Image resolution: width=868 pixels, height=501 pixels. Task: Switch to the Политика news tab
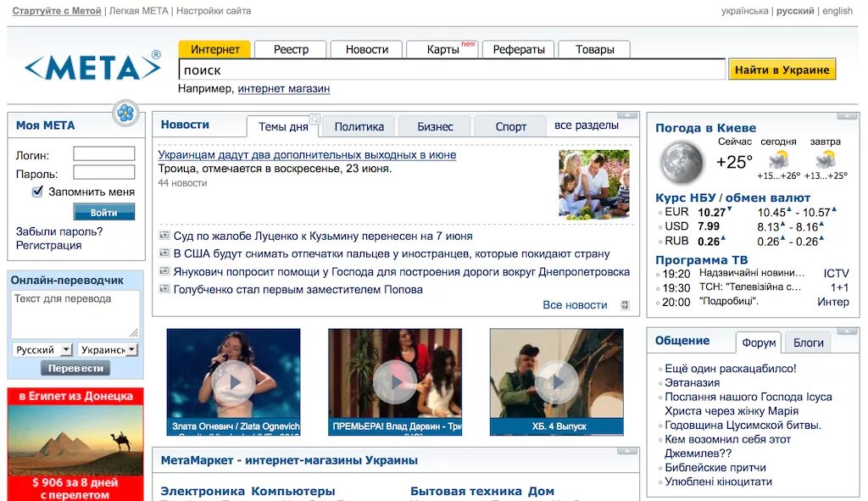pos(358,125)
